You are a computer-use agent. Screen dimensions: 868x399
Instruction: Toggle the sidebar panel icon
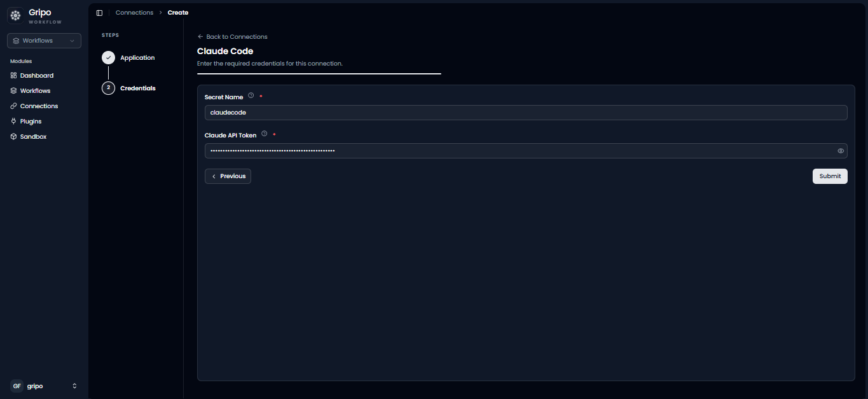[99, 13]
